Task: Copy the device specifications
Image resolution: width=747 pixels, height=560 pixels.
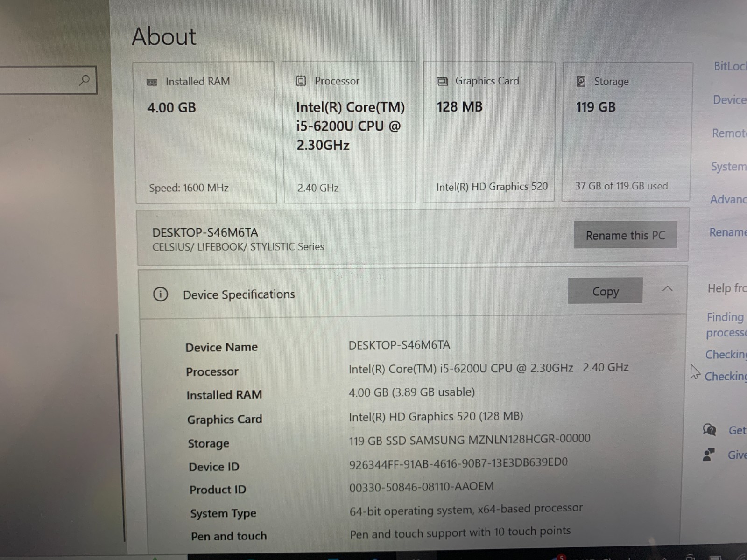Action: pyautogui.click(x=605, y=291)
